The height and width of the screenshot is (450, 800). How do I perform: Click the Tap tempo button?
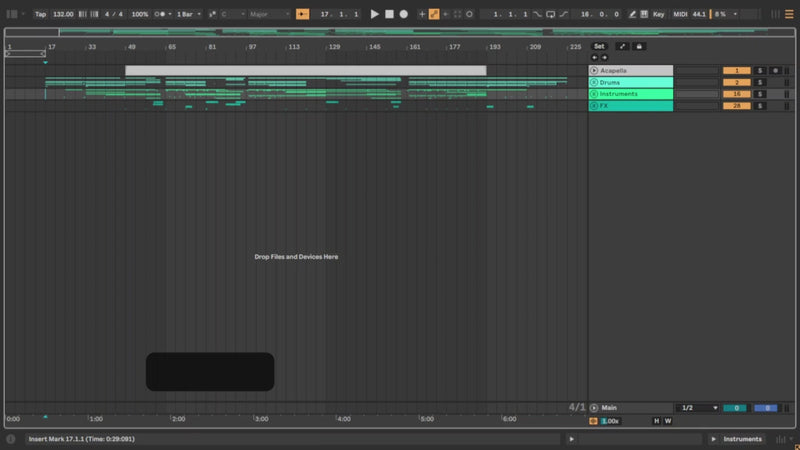40,14
